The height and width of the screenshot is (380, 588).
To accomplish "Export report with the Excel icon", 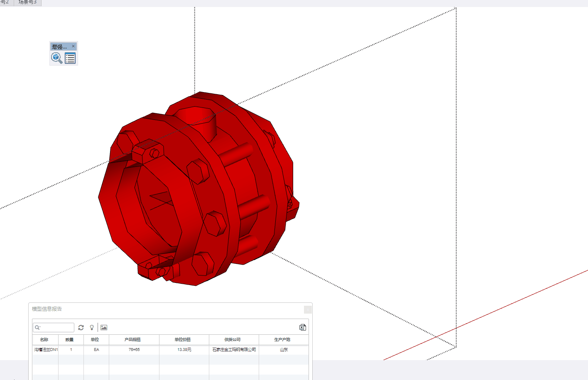I will (303, 328).
